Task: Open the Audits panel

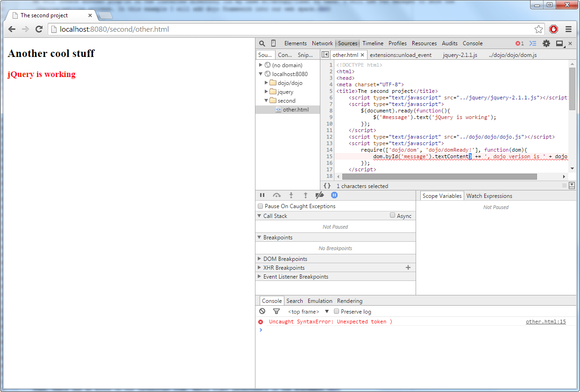Action: pos(450,43)
